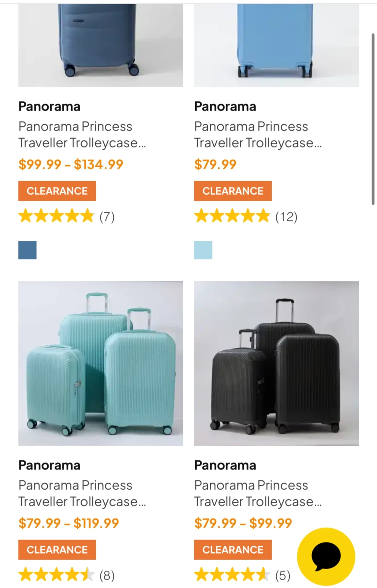Viewport: 377px width, 588px height.
Task: Open the product title priced at $79.99 only
Action: (258, 134)
